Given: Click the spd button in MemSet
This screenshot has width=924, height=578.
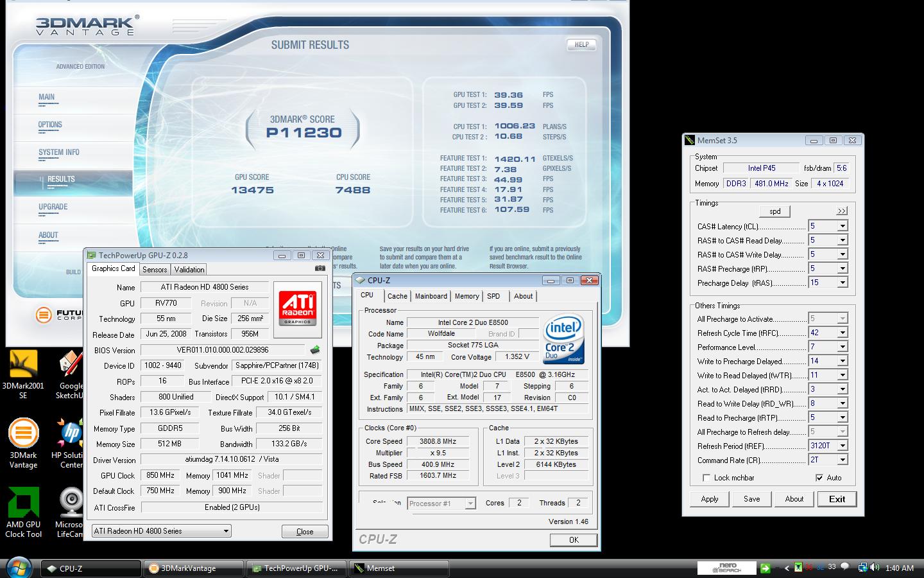Looking at the screenshot, I should click(775, 211).
